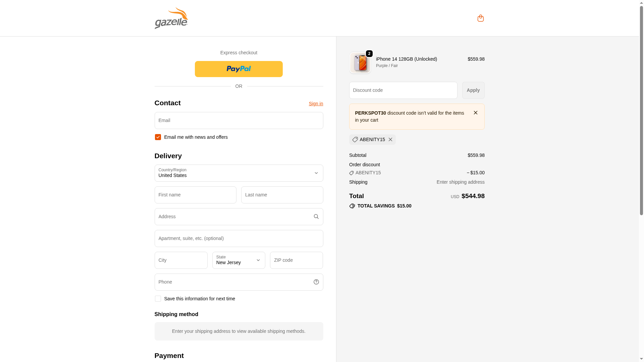Viewport: 644px width, 362px height.
Task: Dismiss the PERKSPOT30 invalid code notice
Action: pyautogui.click(x=475, y=113)
